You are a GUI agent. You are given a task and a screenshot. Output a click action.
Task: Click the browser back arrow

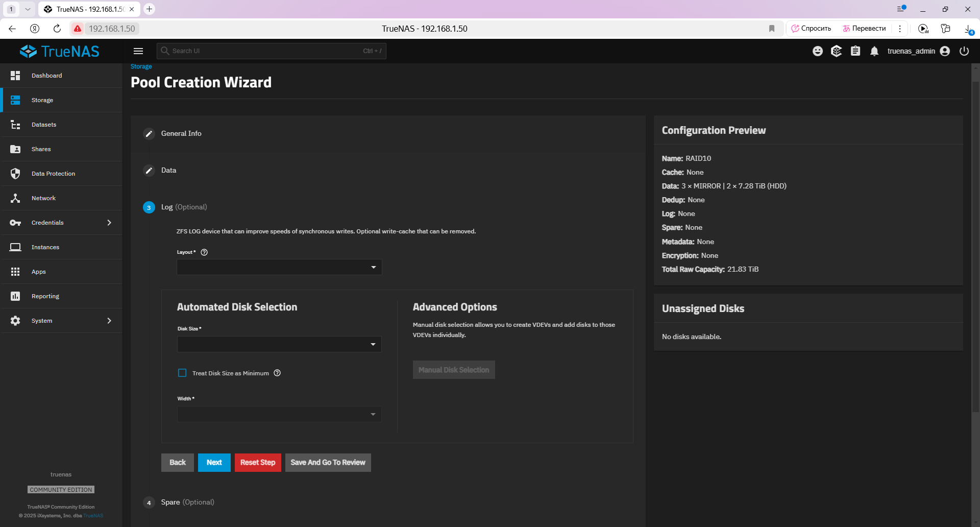click(12, 29)
